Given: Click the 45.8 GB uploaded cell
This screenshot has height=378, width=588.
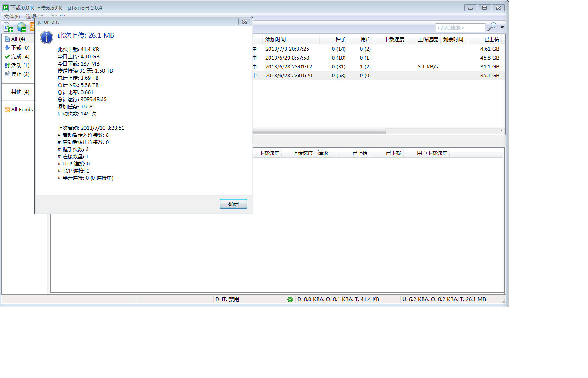Looking at the screenshot, I should click(490, 58).
